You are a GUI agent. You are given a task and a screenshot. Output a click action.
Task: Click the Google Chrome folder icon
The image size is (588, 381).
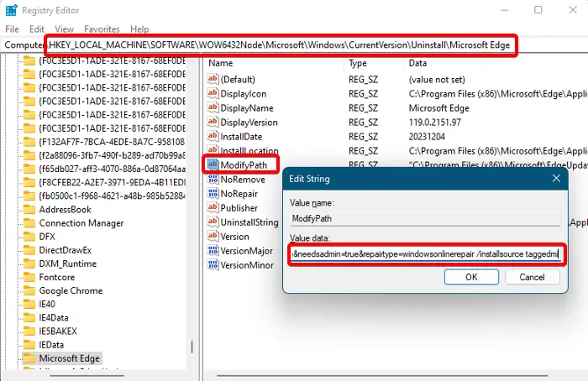(29, 290)
